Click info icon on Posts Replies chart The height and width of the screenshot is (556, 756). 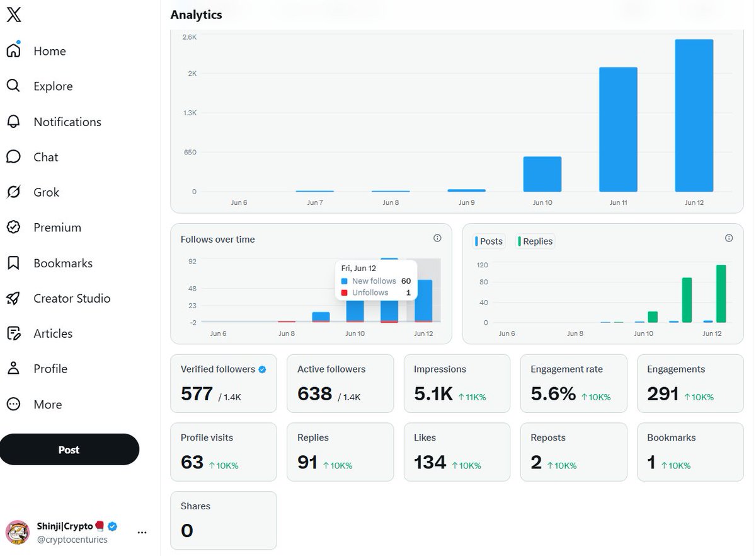[729, 238]
